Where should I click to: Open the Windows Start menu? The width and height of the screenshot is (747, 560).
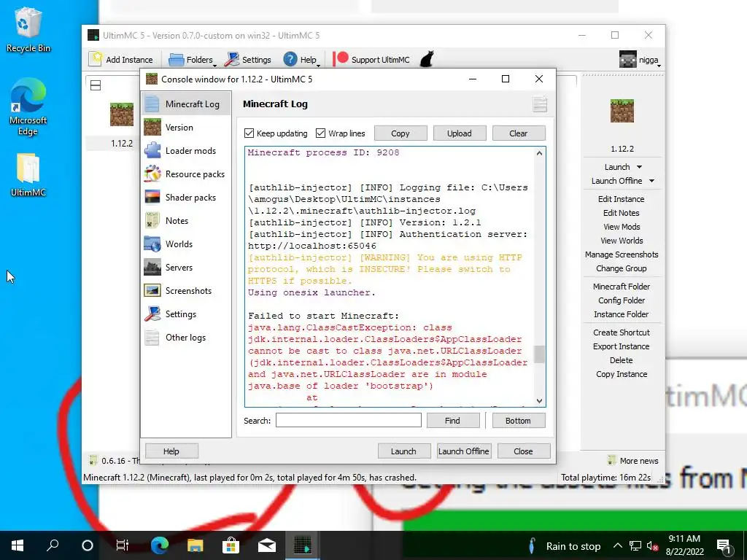(x=18, y=545)
